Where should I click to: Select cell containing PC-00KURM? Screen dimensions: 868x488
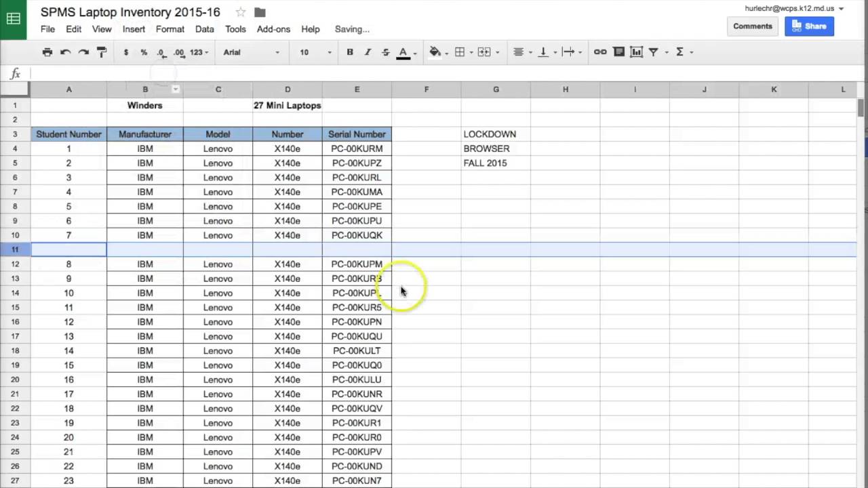click(x=357, y=148)
